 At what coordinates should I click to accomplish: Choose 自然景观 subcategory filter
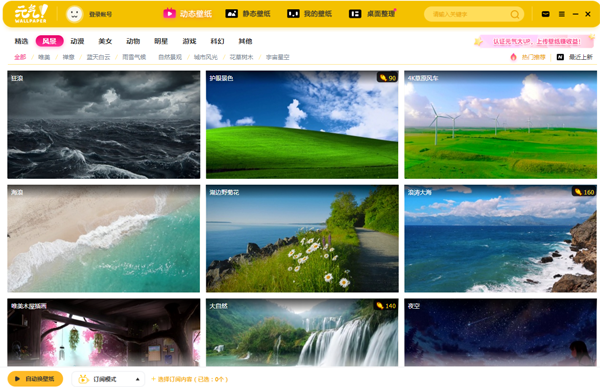coord(170,57)
